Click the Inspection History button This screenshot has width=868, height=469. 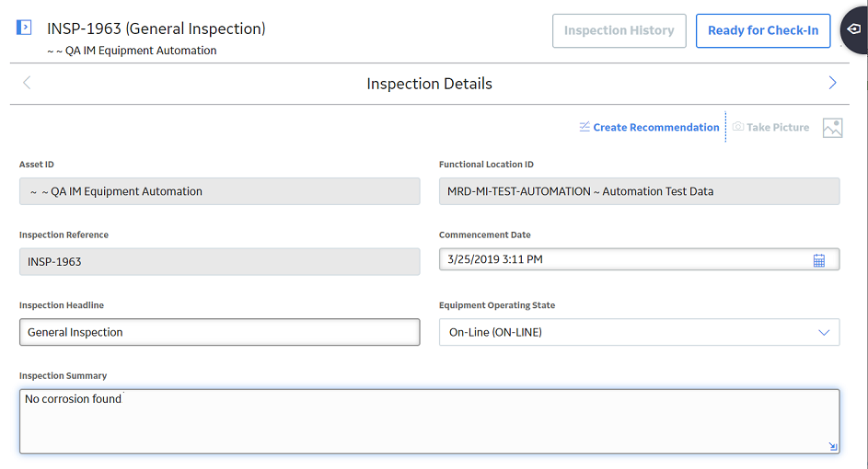pyautogui.click(x=619, y=31)
